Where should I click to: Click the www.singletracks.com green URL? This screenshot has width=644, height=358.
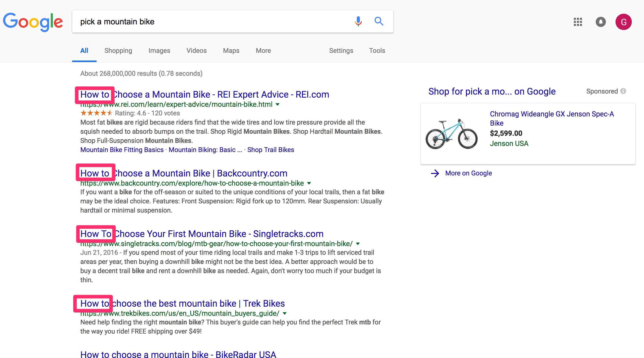[x=216, y=244]
